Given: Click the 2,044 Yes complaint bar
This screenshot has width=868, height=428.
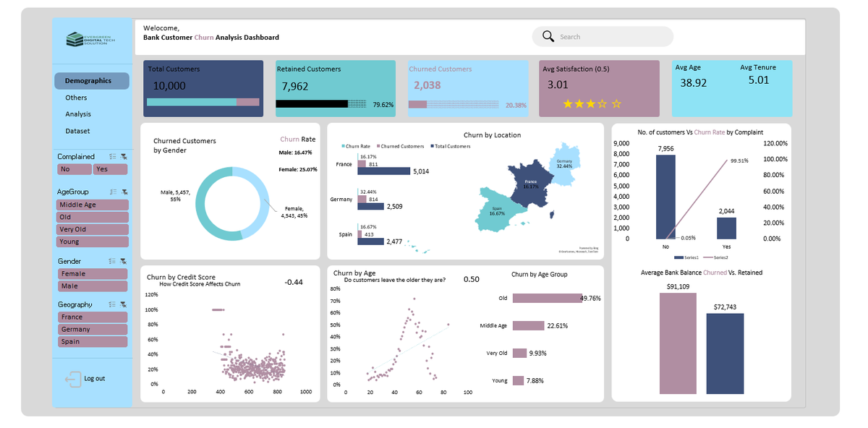Looking at the screenshot, I should pos(727,228).
